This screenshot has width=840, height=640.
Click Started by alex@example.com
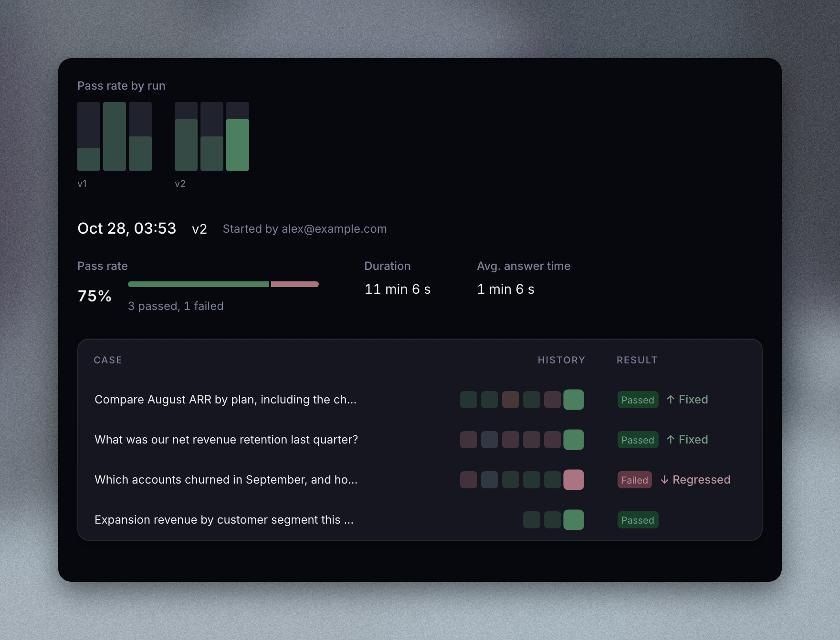(x=305, y=229)
